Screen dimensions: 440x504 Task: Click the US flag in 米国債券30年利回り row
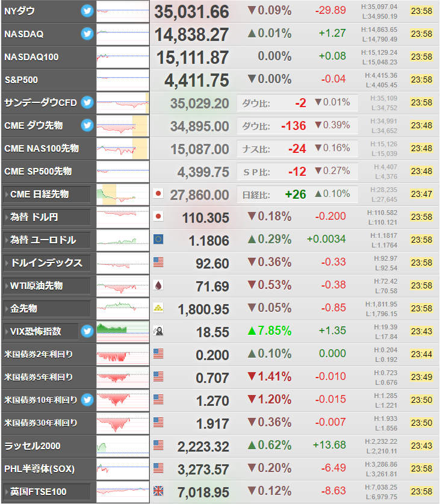click(158, 422)
